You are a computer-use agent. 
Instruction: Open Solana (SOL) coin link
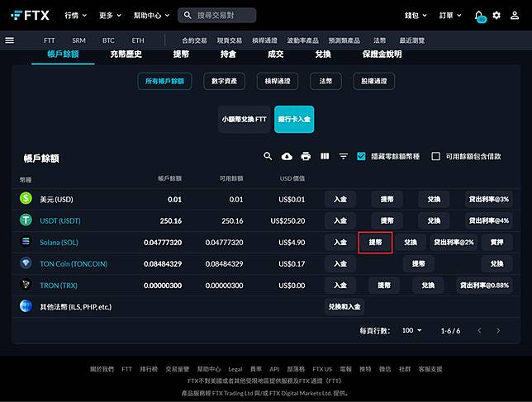pyautogui.click(x=59, y=243)
